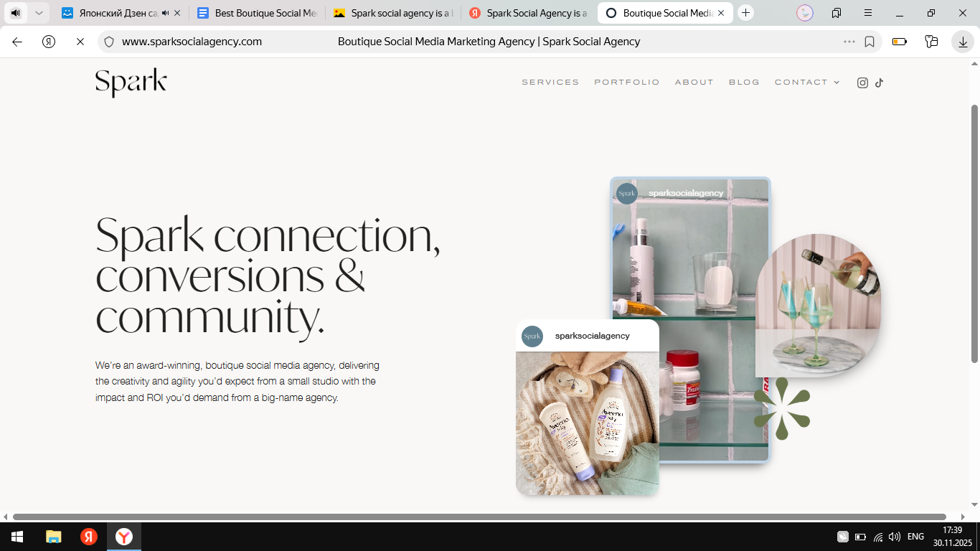The width and height of the screenshot is (980, 551).
Task: Open the browser extensions icon
Action: pos(931,42)
